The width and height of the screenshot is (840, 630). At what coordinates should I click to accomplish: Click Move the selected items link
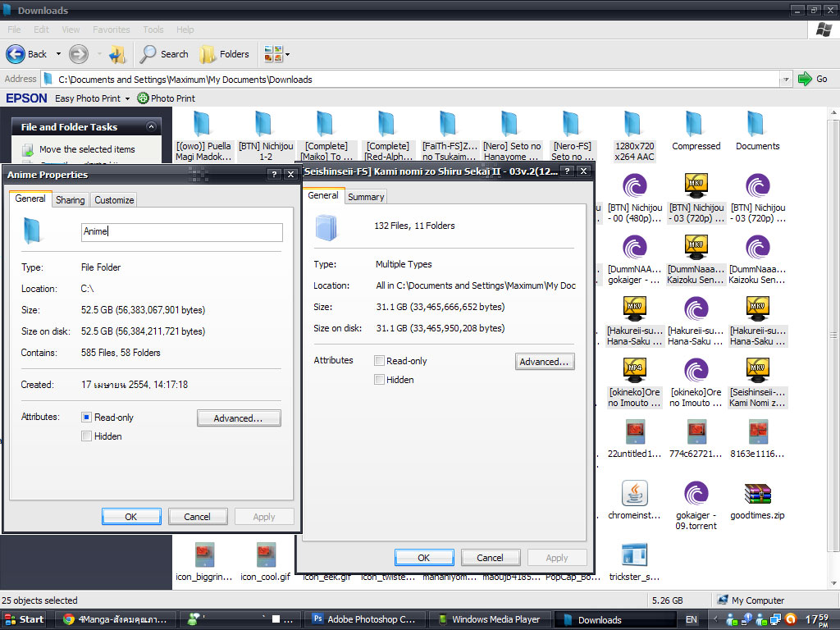87,149
